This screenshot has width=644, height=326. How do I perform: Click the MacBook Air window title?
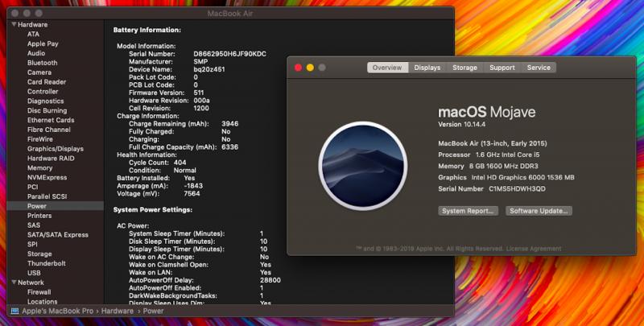(230, 14)
